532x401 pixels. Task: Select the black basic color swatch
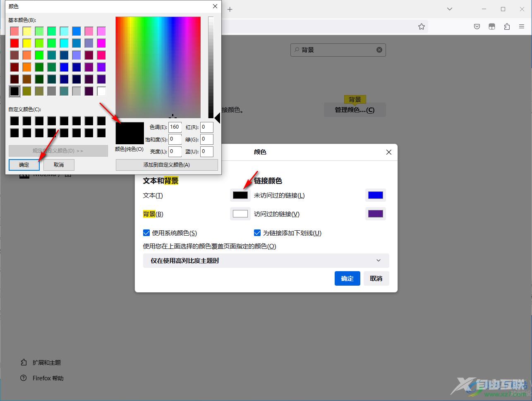tap(14, 91)
